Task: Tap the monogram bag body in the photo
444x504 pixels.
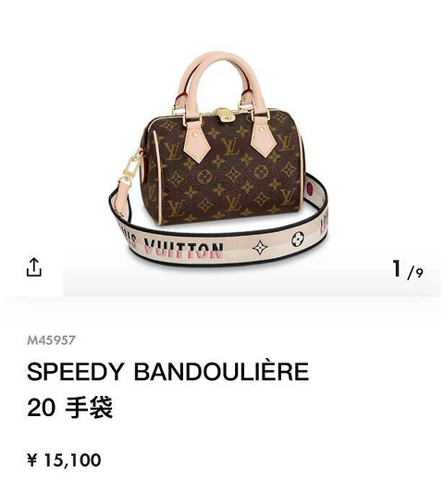Action: tap(224, 168)
